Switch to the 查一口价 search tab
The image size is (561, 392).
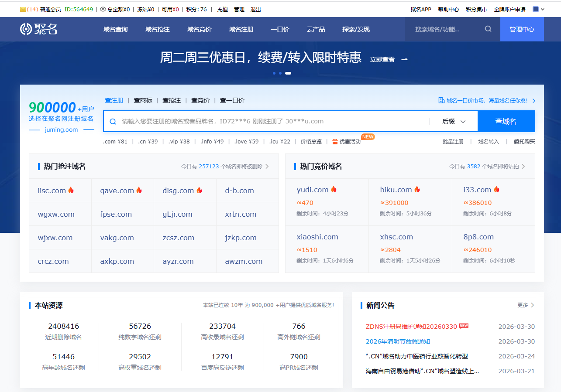tap(232, 100)
